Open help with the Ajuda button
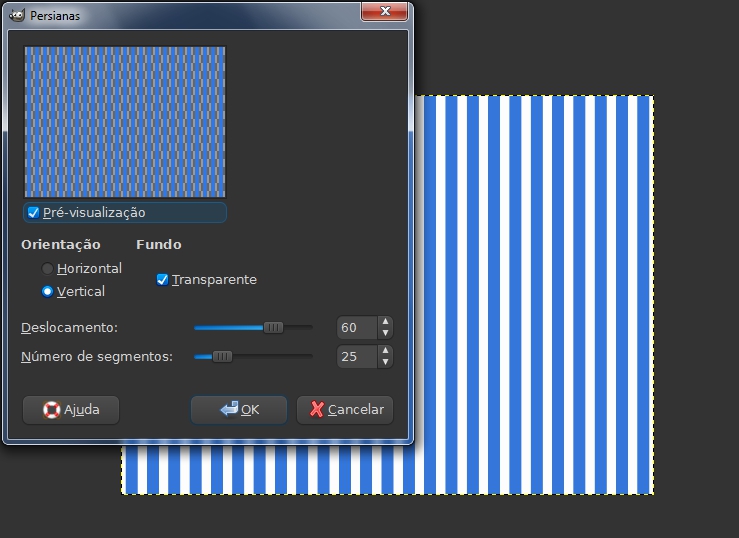Screen dimensions: 739x538 point(71,410)
